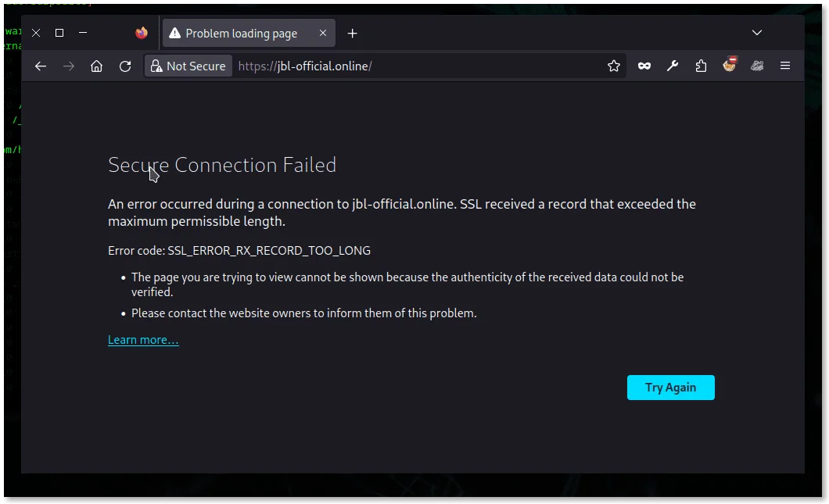Image resolution: width=829 pixels, height=504 pixels.
Task: Maximize the Firefox window
Action: point(59,33)
